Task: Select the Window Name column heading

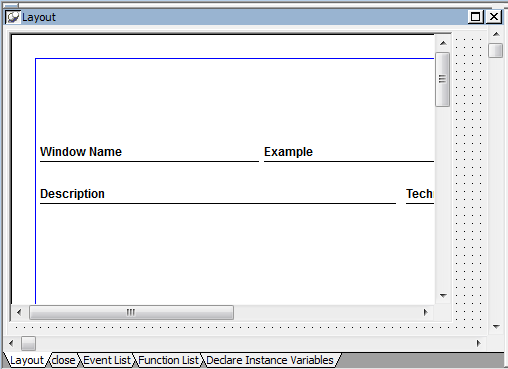Action: [81, 152]
